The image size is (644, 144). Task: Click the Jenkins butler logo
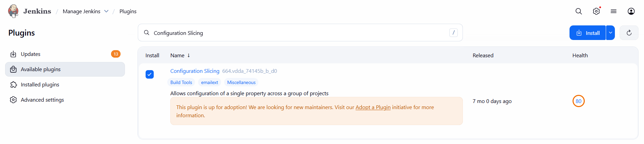[14, 11]
